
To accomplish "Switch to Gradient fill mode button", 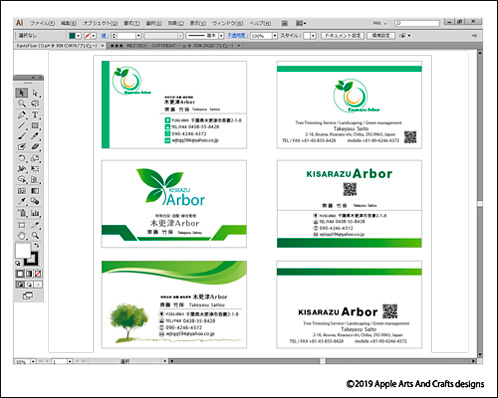I will click(29, 274).
